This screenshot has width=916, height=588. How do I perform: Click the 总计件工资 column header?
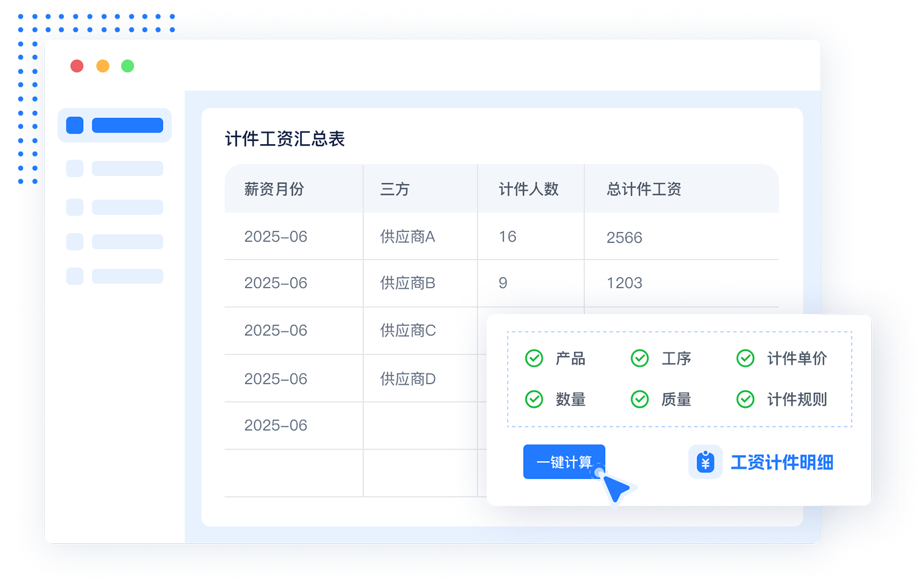point(644,189)
